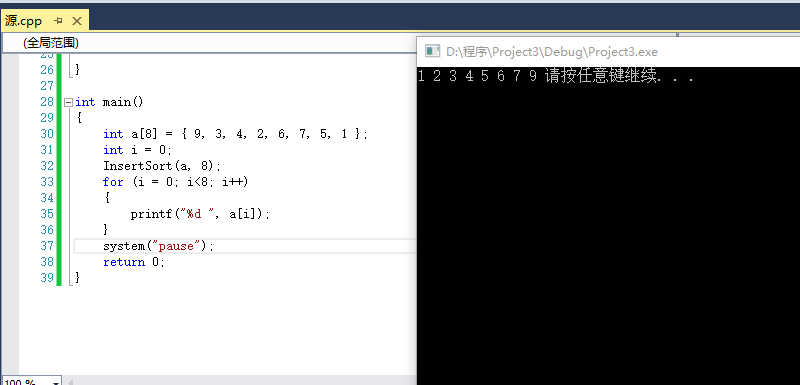Open the (全局范围) scope dropdown
Viewport: 800px width, 385px height.
(x=209, y=43)
